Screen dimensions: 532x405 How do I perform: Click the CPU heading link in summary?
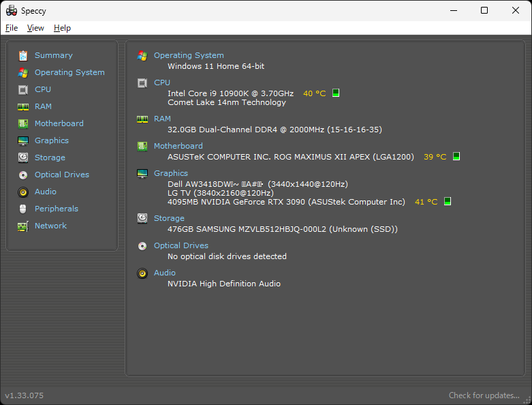coord(162,82)
